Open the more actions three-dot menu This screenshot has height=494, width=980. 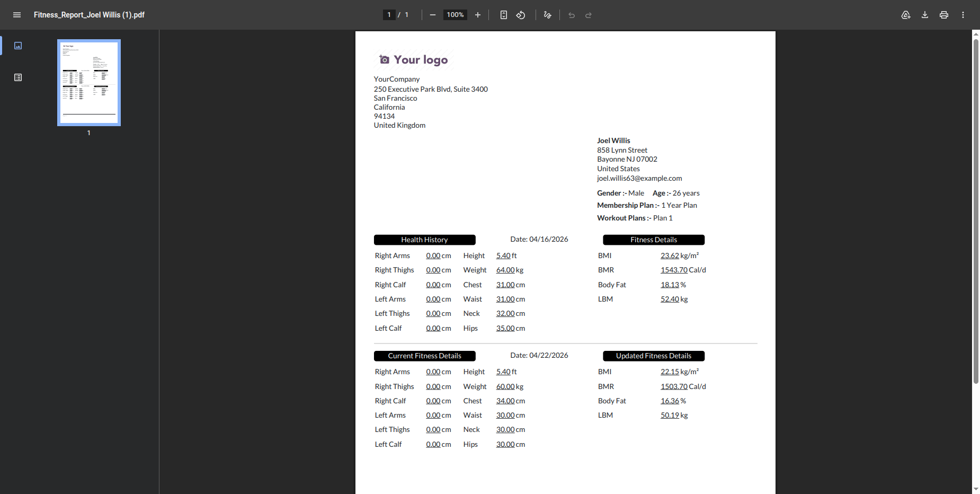(x=963, y=15)
